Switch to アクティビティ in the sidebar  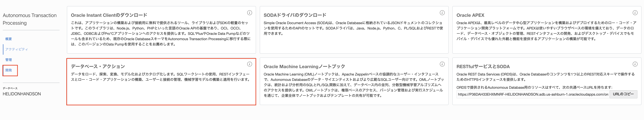coord(16,49)
